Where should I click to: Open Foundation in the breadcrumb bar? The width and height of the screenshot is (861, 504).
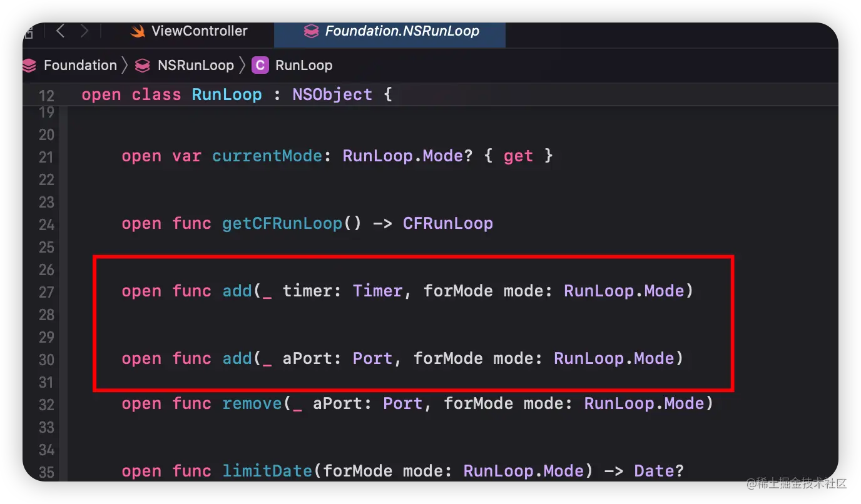point(80,65)
